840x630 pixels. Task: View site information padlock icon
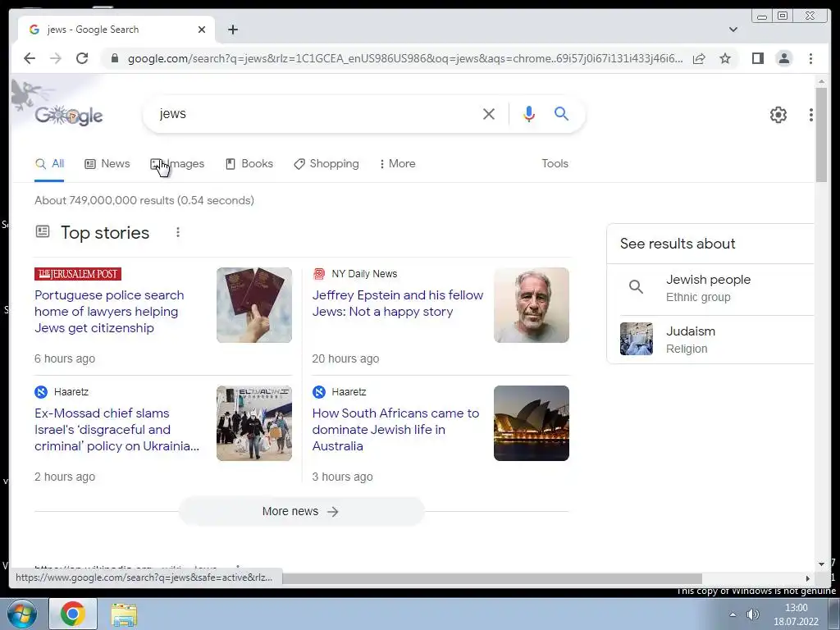(114, 58)
